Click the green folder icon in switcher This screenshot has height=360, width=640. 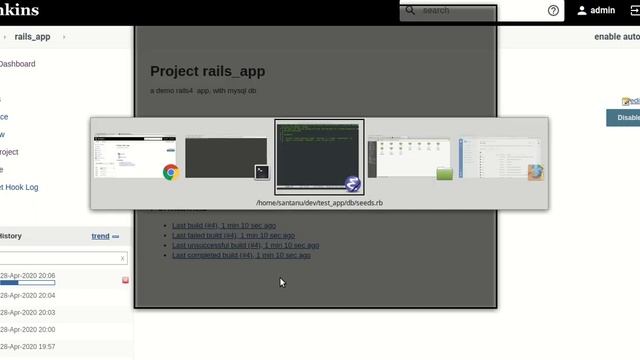tap(444, 173)
